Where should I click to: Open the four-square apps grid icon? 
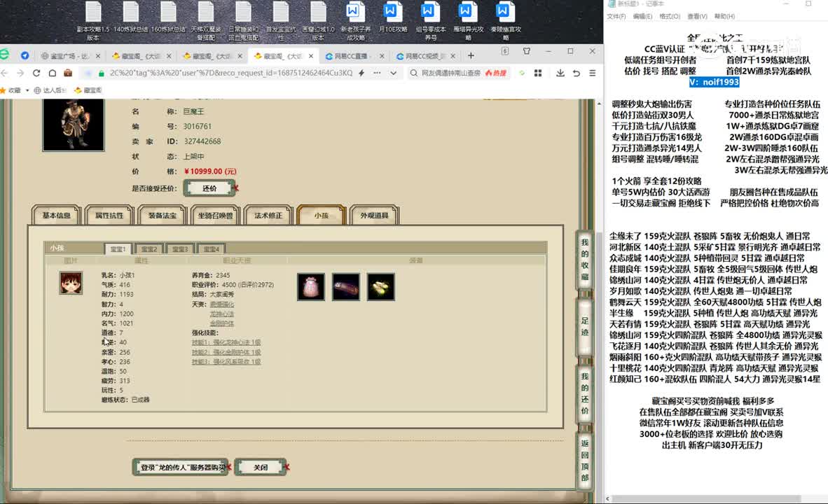[538, 73]
